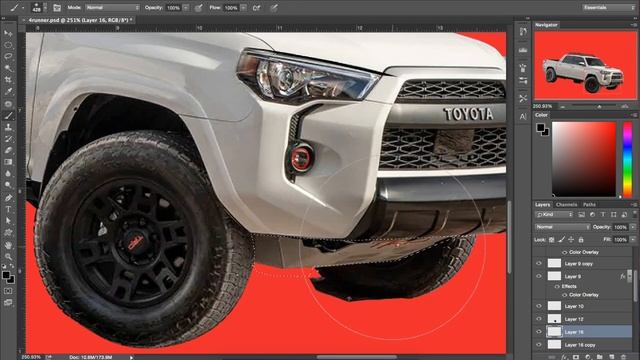Select the Eraser tool
640x360 pixels.
[x=8, y=150]
